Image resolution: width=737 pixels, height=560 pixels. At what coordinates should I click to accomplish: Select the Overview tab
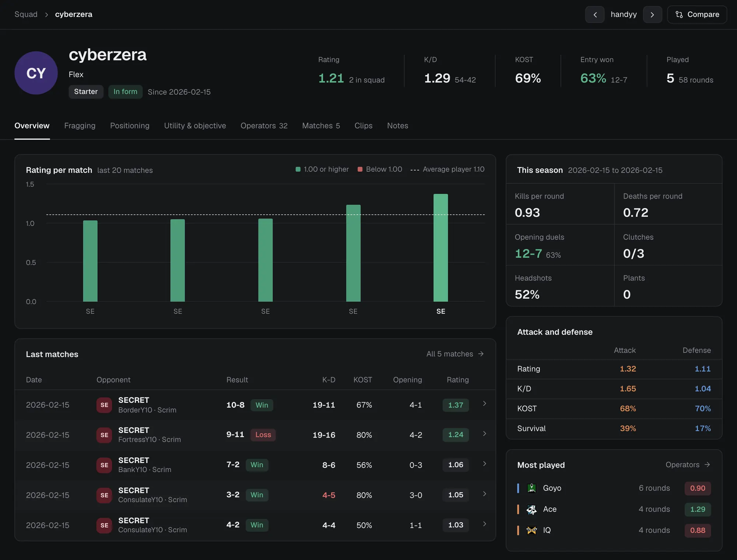[x=32, y=126]
